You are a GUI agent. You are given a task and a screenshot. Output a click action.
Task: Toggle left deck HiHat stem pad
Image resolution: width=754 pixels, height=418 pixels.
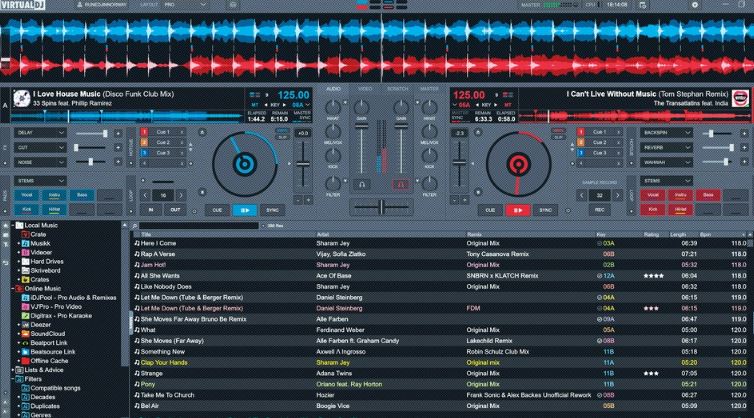click(54, 210)
